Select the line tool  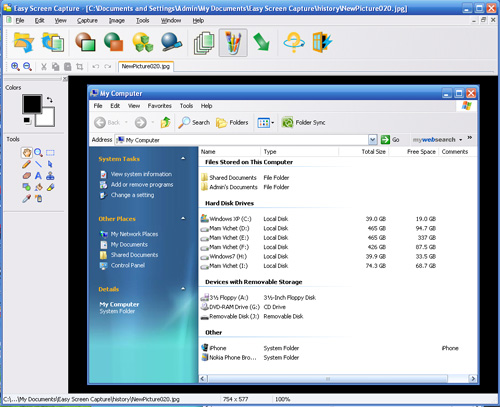38,164
